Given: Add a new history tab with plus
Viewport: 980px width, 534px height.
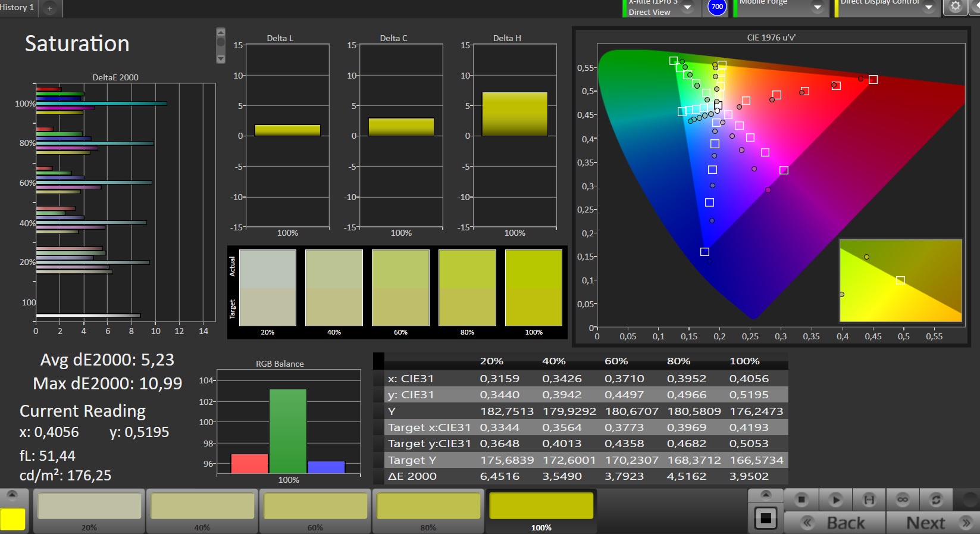Looking at the screenshot, I should tap(50, 8).
